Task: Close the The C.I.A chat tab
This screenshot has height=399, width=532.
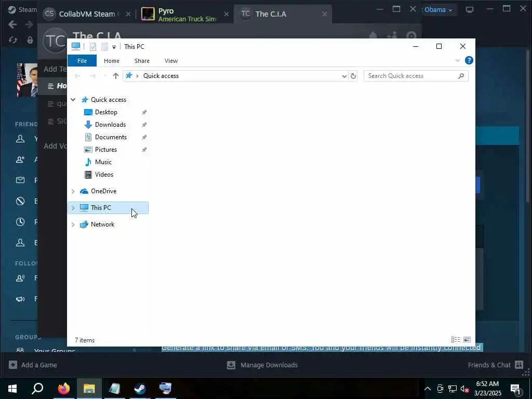Action: 324,14
